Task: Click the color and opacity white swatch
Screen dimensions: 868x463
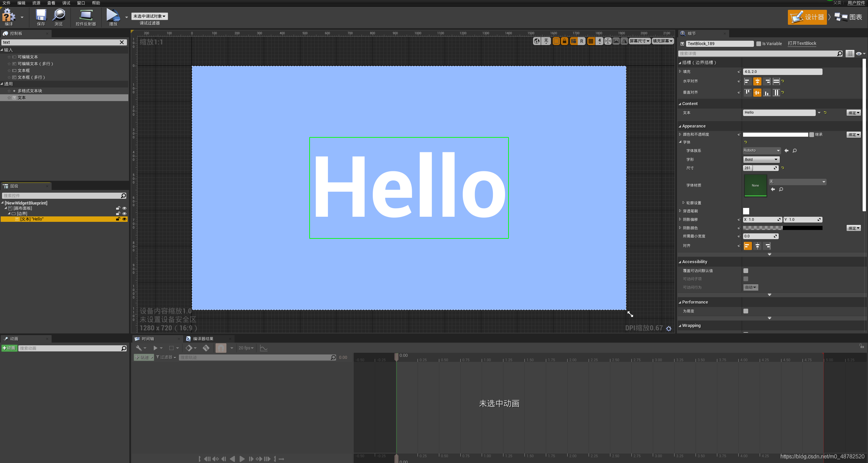Action: coord(775,135)
